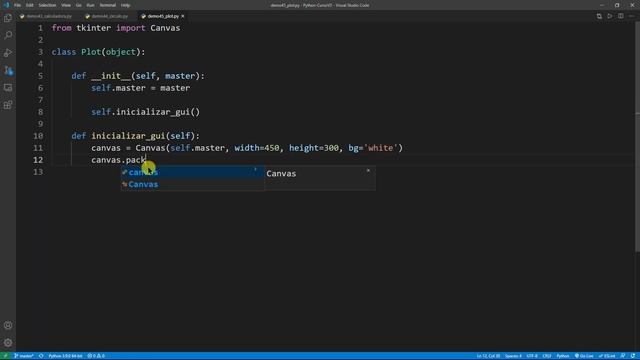Click the Python language mode selector
The image size is (640, 360).
[562, 356]
